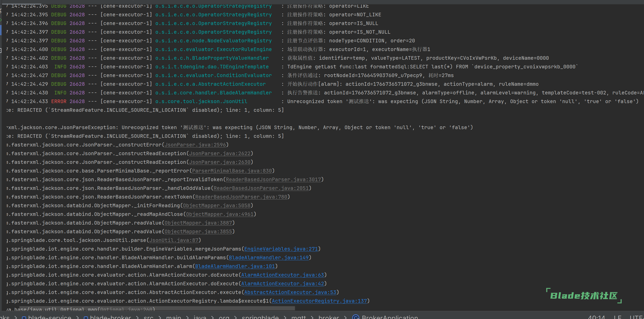Open the BladeAlarmHandler.java:149 link
Screen dimensions: 644x319
[x=269, y=257]
